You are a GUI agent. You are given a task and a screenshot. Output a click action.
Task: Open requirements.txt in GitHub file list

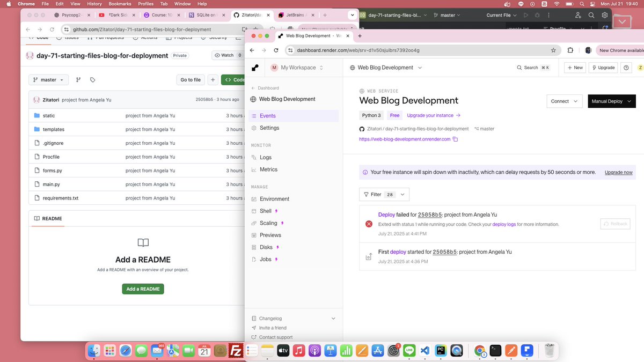pyautogui.click(x=61, y=198)
